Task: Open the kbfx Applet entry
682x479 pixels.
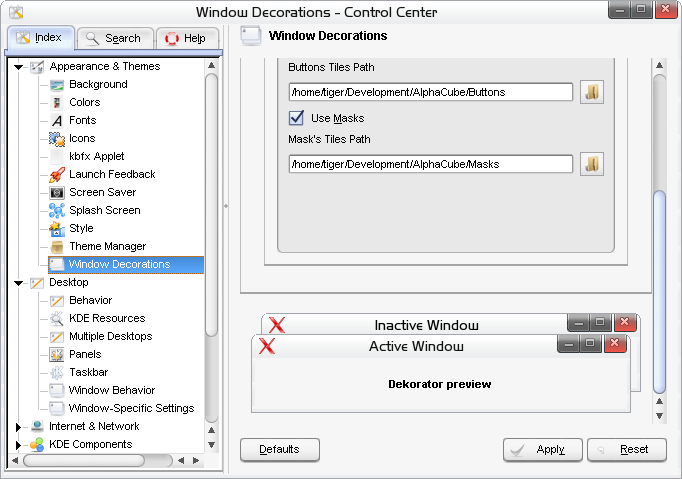Action: coord(97,156)
